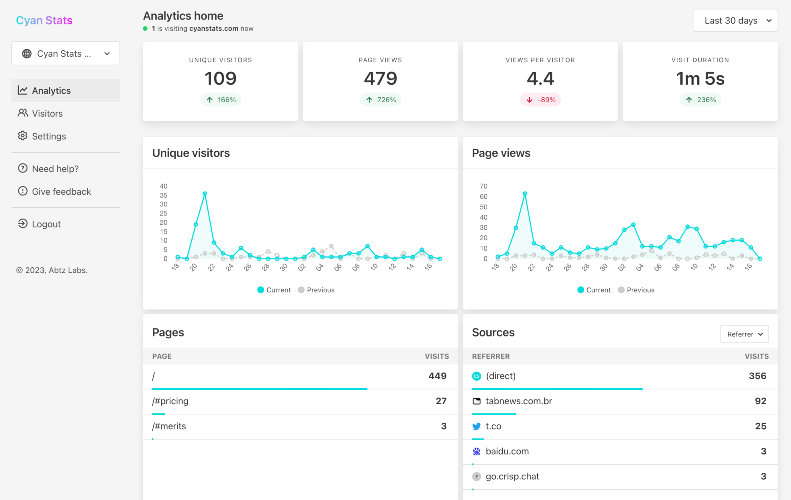This screenshot has width=791, height=500.
Task: Click the peak point in Unique visitors chart
Action: coord(205,194)
